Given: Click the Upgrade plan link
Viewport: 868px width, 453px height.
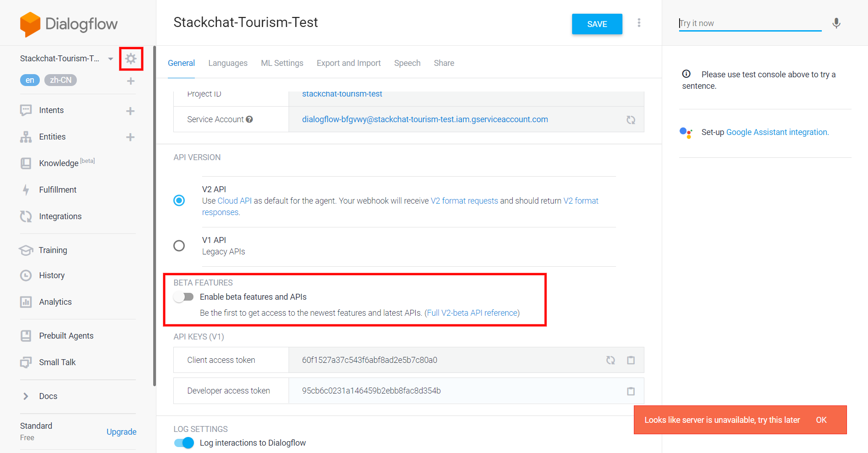Looking at the screenshot, I should (122, 432).
